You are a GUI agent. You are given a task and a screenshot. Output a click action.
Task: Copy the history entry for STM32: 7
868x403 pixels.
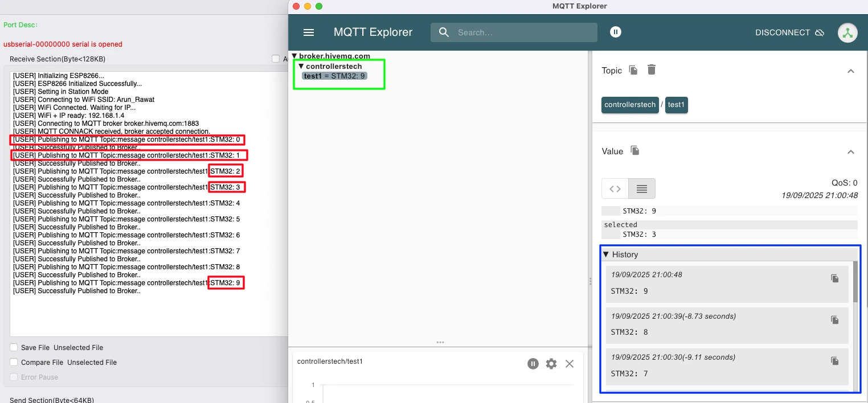835,361
